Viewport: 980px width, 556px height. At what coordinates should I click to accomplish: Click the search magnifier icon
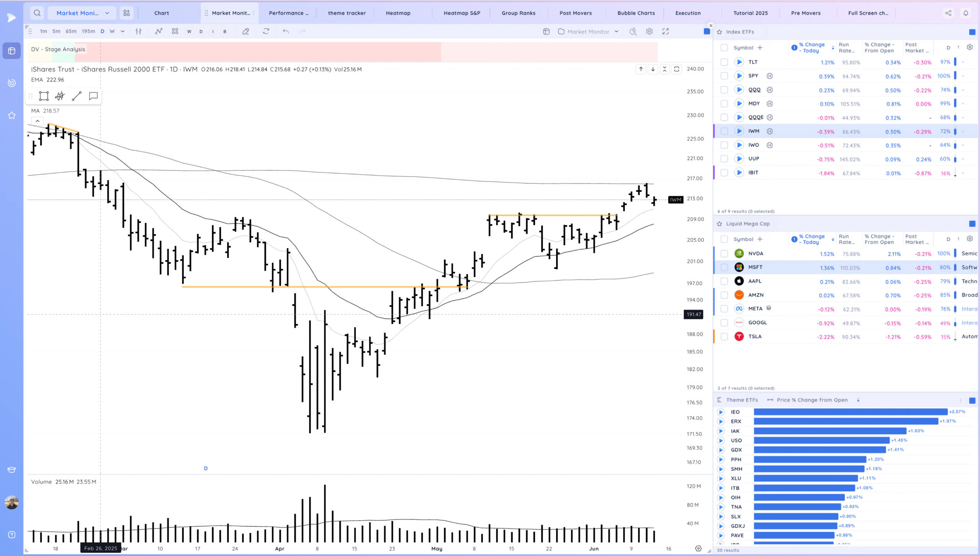coord(37,13)
